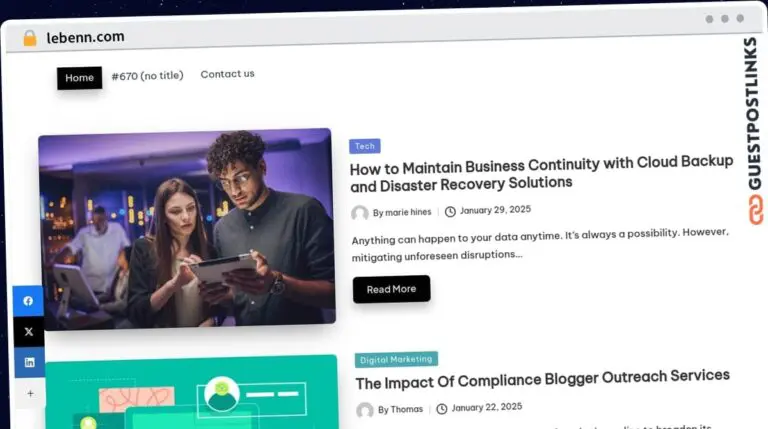Open the #670 (no title) menu item
Screen dimensions: 768x429
147,76
